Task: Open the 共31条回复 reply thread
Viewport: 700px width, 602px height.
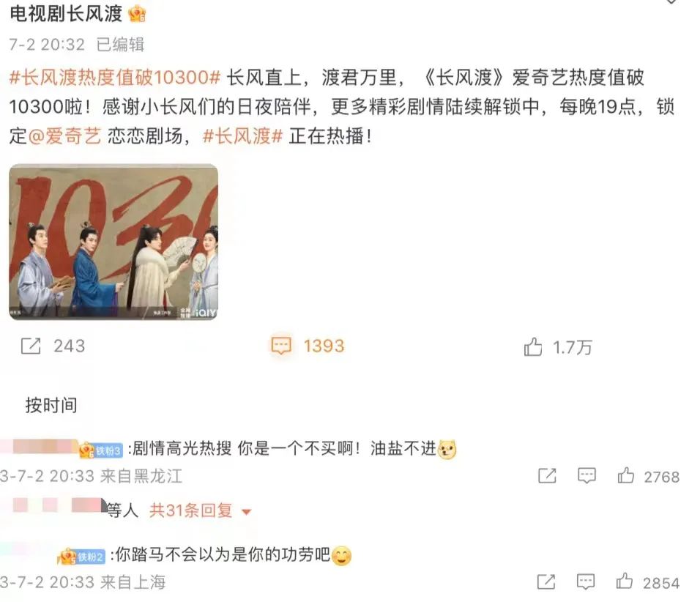Action: point(191,510)
